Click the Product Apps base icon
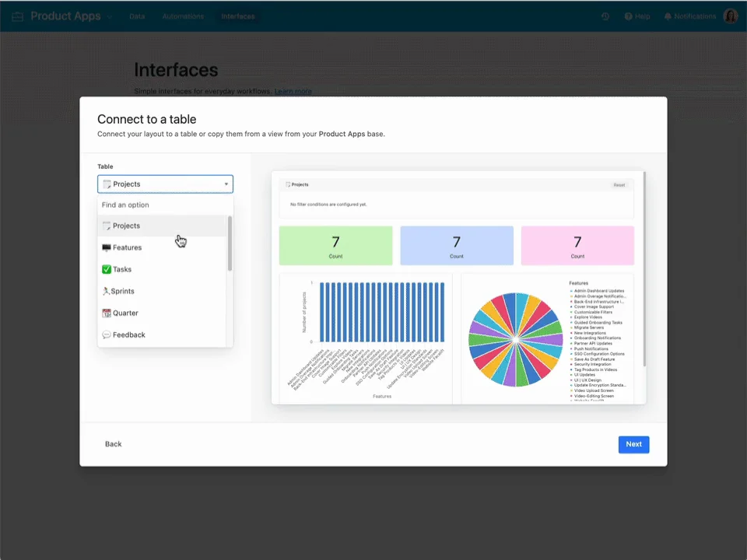The image size is (747, 560). (17, 16)
